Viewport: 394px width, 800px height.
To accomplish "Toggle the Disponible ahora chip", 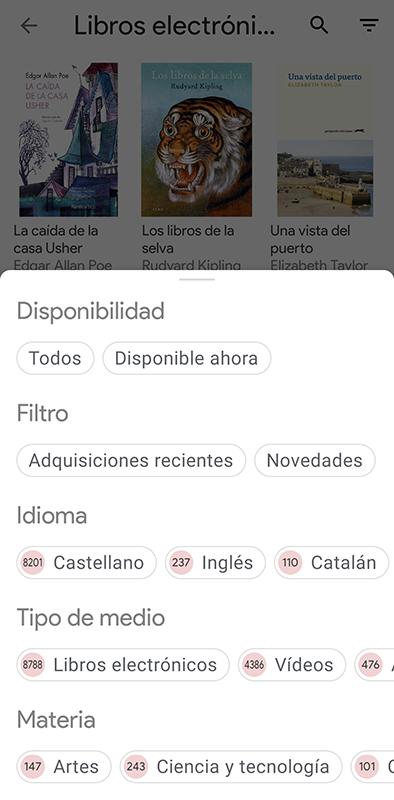I will 186,358.
